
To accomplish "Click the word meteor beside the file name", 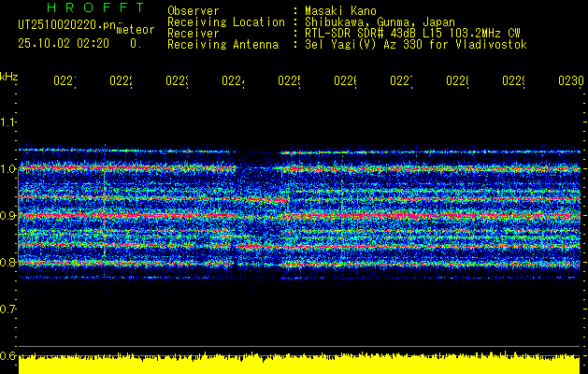I will coord(136,30).
